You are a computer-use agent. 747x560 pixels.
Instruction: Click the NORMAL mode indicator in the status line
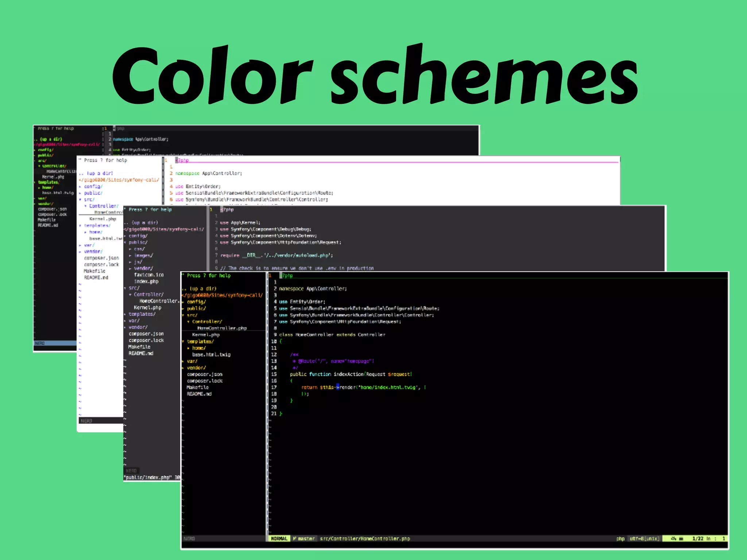pos(279,538)
